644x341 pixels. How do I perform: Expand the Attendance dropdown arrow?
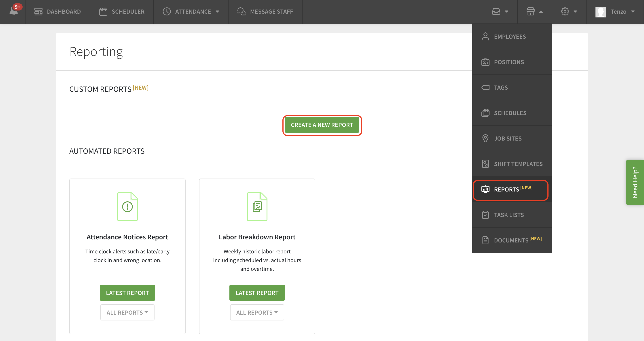coord(218,11)
